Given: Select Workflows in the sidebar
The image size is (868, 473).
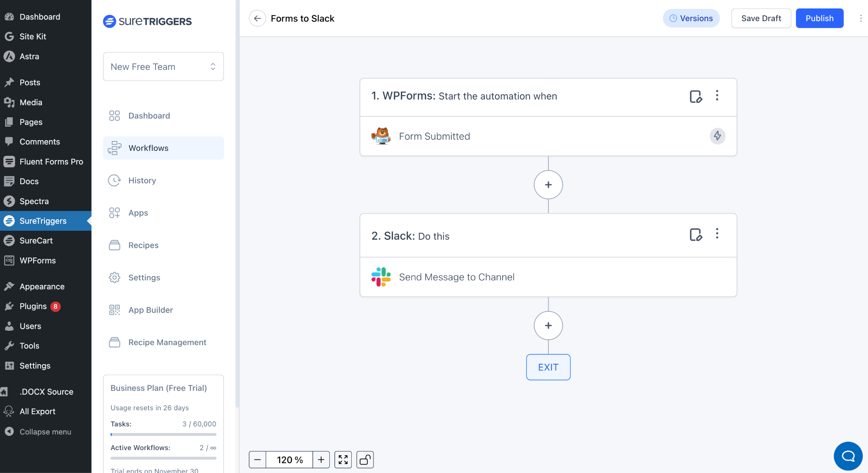Looking at the screenshot, I should tap(163, 148).
